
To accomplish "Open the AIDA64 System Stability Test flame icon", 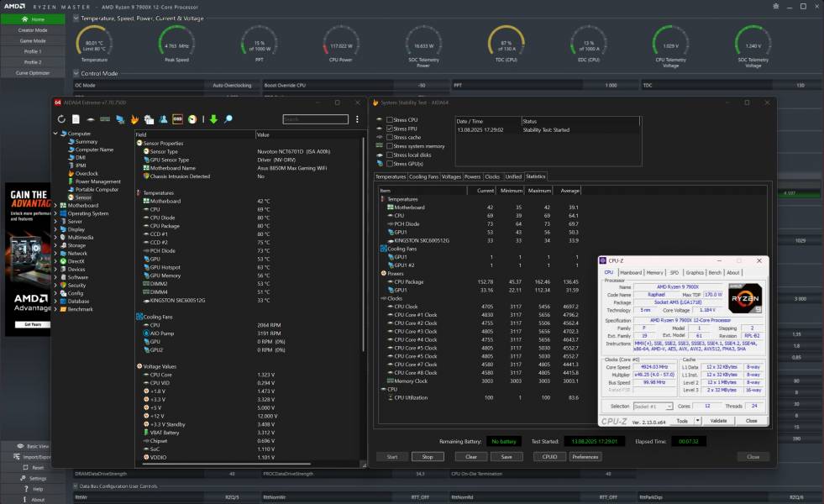I will click(x=135, y=119).
